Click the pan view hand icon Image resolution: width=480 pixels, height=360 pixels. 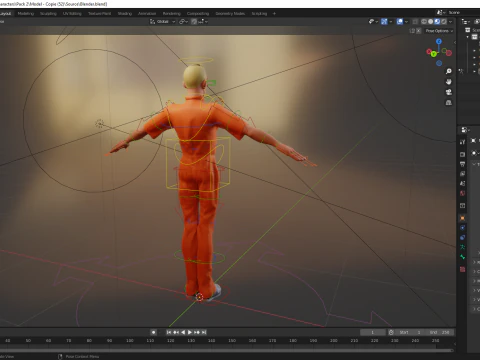pos(449,82)
